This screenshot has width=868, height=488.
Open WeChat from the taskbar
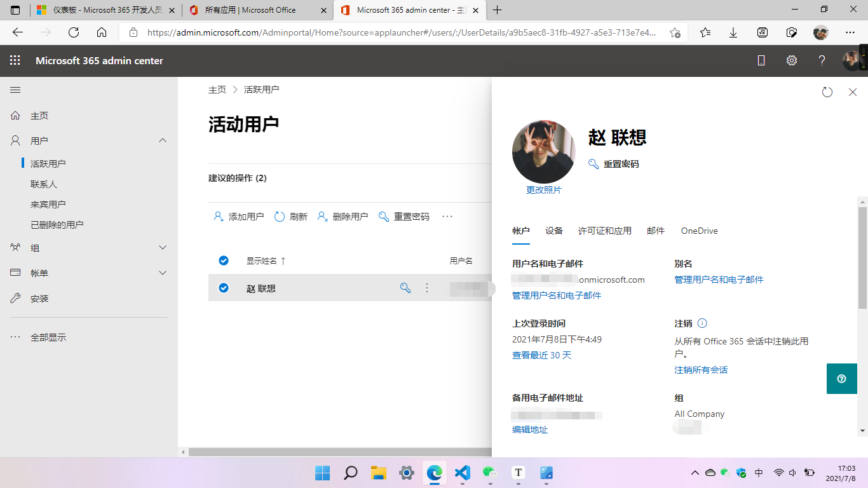[x=490, y=473]
